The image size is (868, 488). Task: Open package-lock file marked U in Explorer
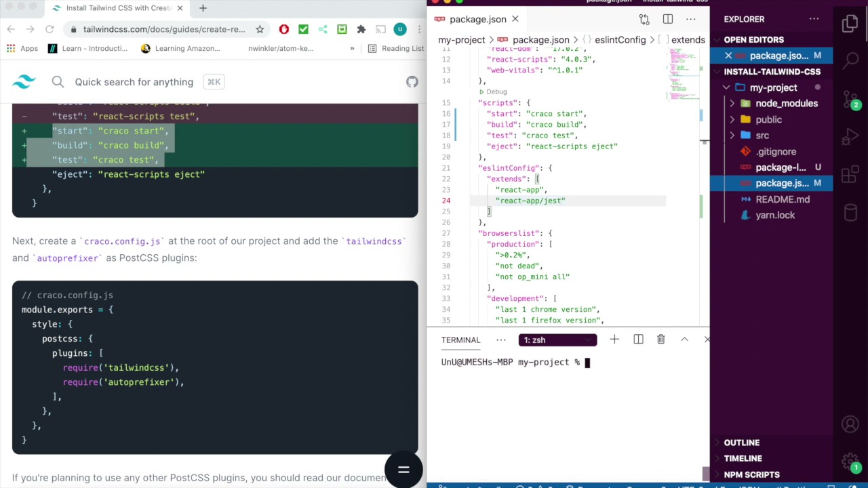pos(781,167)
